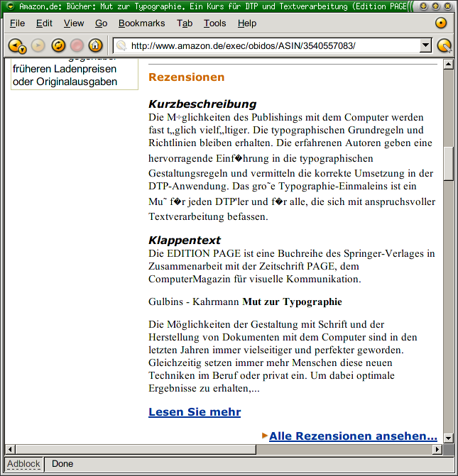Click the Adblock status bar button
The width and height of the screenshot is (458, 476).
pyautogui.click(x=23, y=464)
